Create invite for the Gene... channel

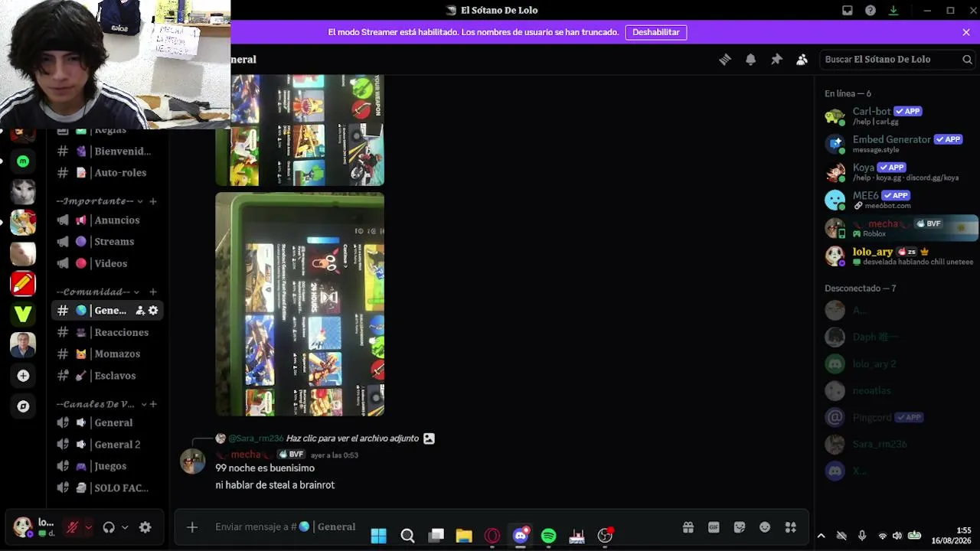coord(140,311)
